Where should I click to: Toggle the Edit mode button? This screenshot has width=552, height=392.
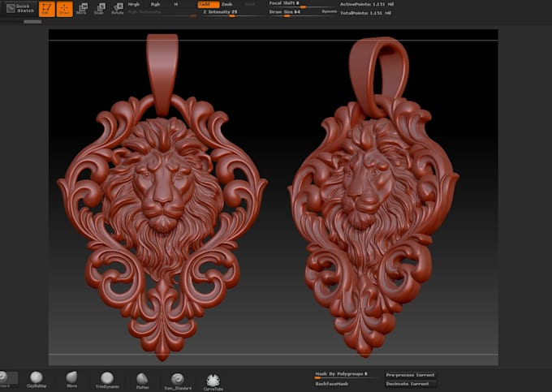click(x=46, y=9)
